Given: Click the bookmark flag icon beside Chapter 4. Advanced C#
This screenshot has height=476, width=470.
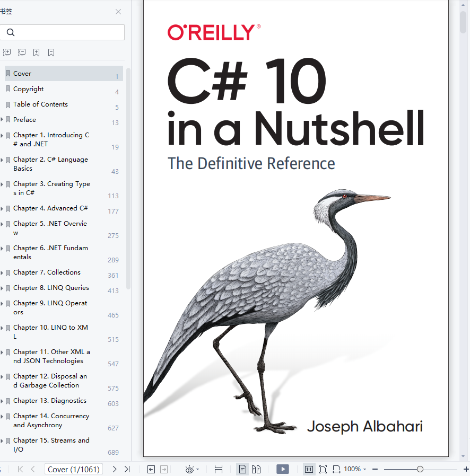Looking at the screenshot, I should pyautogui.click(x=8, y=208).
